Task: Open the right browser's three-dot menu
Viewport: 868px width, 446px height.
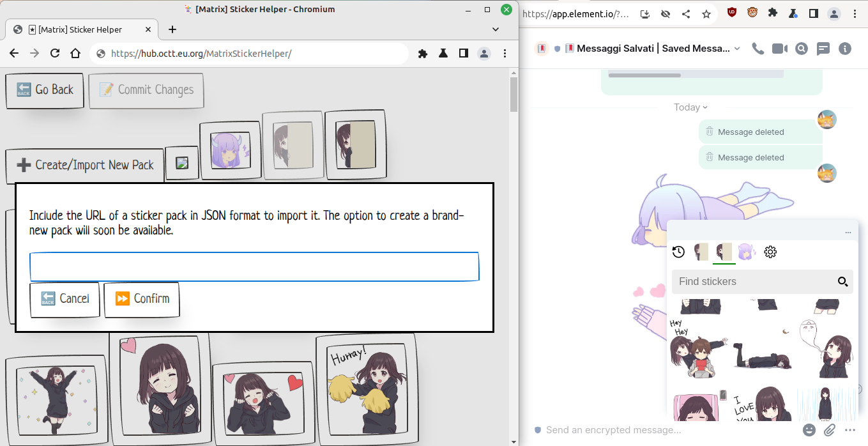Action: point(855,13)
